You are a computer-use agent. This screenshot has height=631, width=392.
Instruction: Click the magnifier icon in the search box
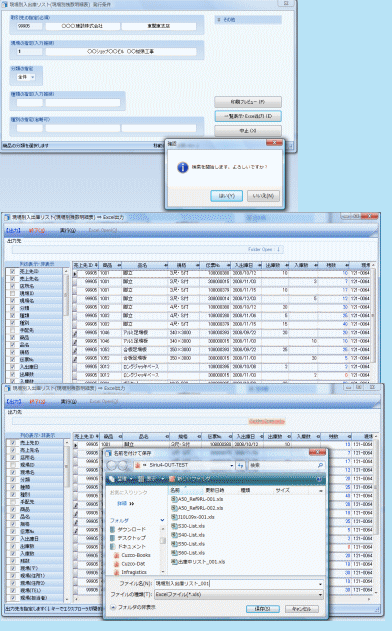click(320, 465)
